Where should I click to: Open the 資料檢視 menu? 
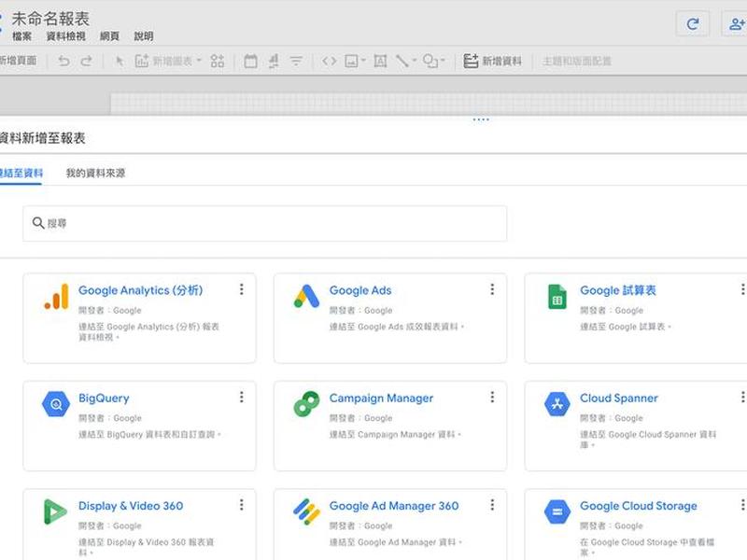coord(65,36)
